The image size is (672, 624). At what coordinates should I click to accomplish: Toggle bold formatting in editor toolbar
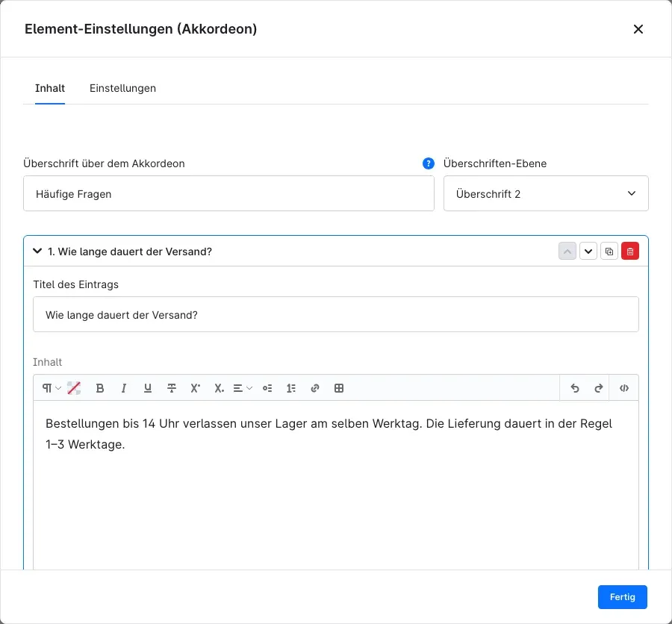click(x=100, y=388)
